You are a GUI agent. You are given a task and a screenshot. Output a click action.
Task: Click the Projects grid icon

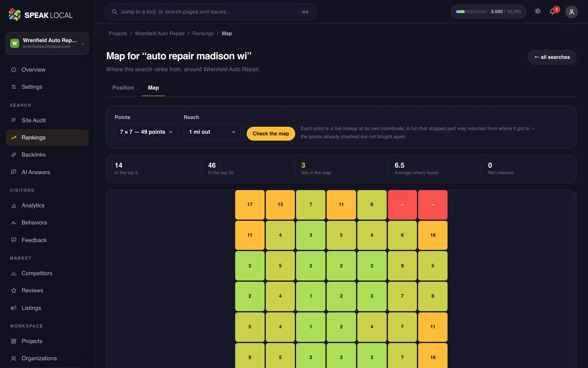pyautogui.click(x=14, y=341)
